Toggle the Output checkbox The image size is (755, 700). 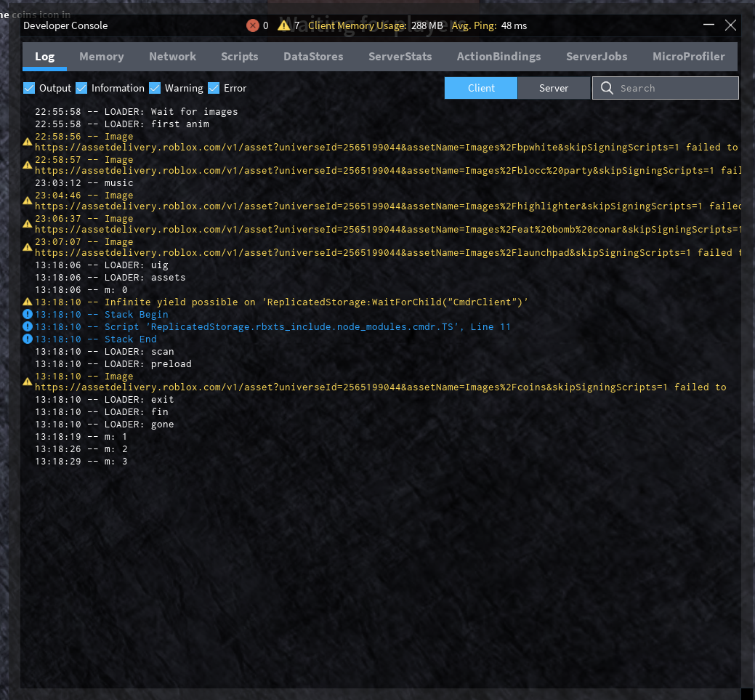[x=29, y=88]
